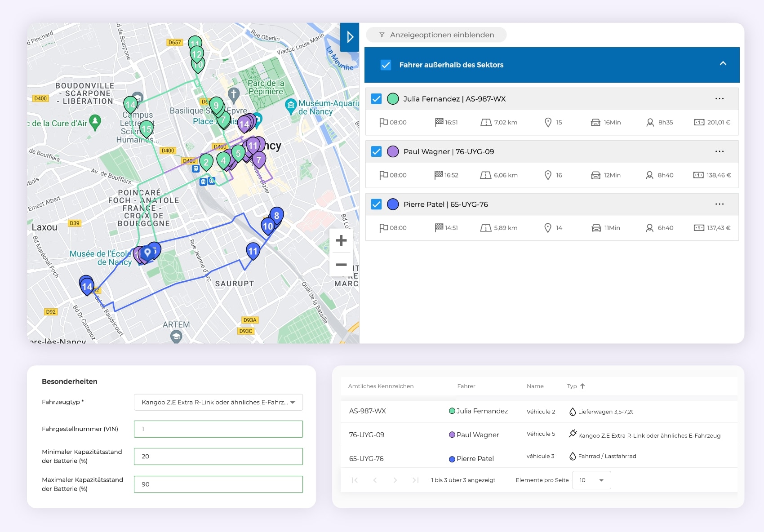Toggle the Pierre Patel route checkbox

click(376, 204)
